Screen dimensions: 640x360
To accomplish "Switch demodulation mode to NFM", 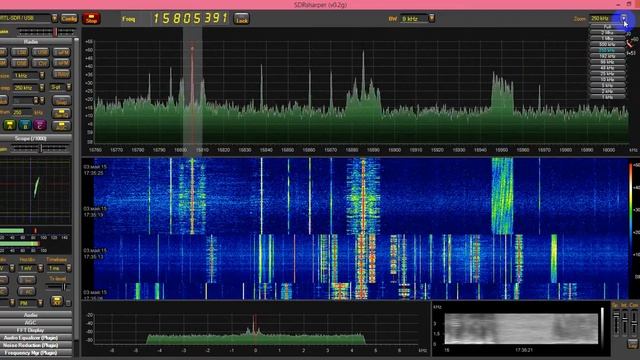I will pos(62,52).
